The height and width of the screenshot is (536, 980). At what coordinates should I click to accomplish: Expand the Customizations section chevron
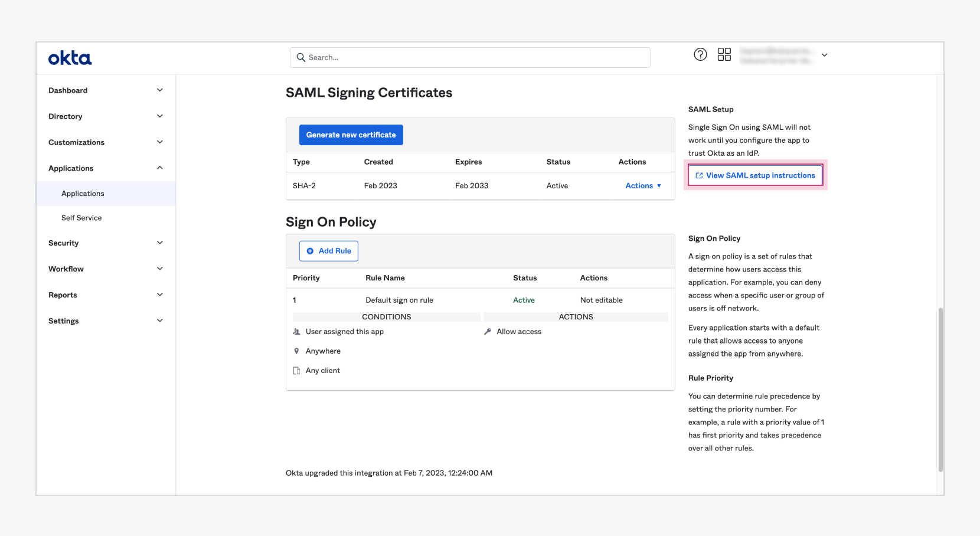pyautogui.click(x=160, y=142)
